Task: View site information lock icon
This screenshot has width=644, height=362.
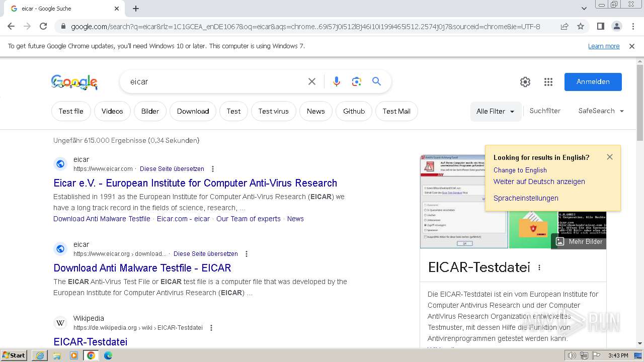Action: point(63,27)
